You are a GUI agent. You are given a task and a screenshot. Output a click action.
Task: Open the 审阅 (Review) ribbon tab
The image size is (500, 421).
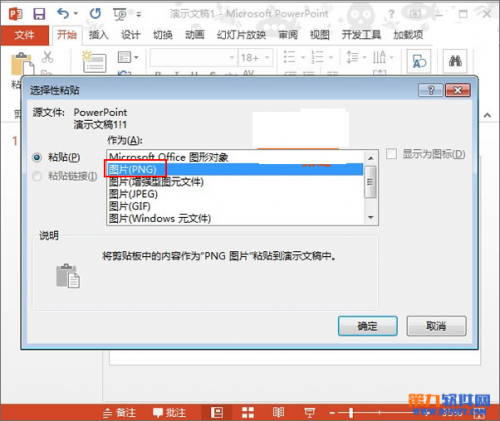click(x=288, y=35)
